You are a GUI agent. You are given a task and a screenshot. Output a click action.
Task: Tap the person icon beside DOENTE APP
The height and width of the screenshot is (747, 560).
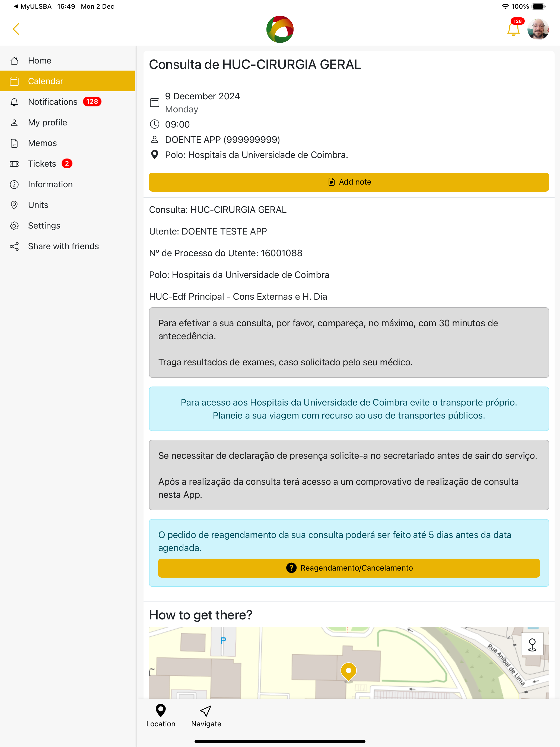pyautogui.click(x=155, y=139)
